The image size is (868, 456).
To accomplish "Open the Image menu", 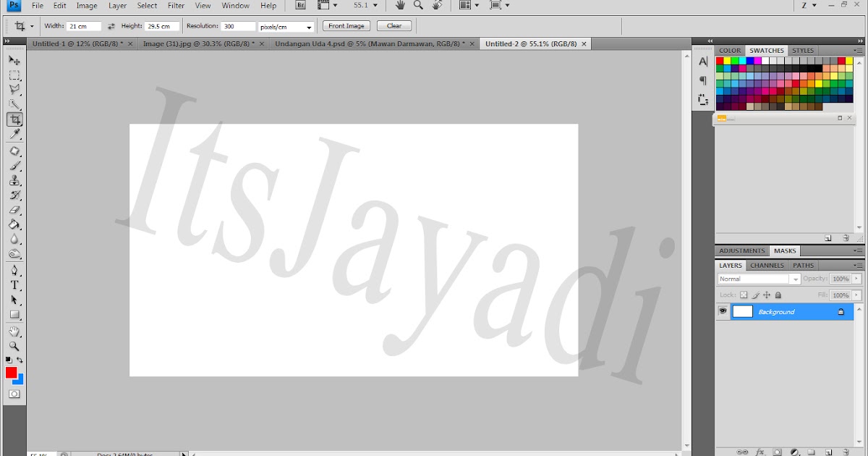I will click(x=87, y=6).
